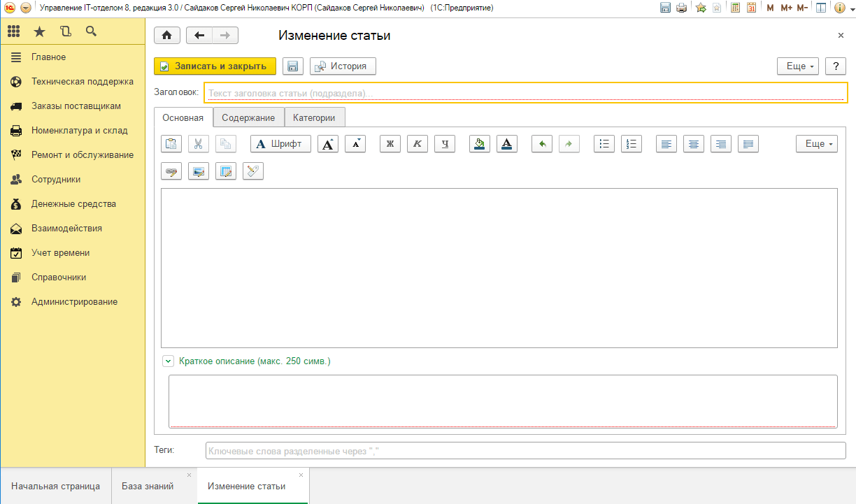Click the Шрифт font button
This screenshot has height=504, width=856.
[280, 144]
